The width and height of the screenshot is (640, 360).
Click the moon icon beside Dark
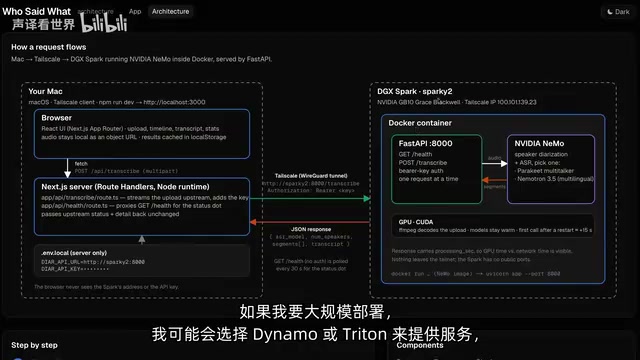tap(610, 12)
